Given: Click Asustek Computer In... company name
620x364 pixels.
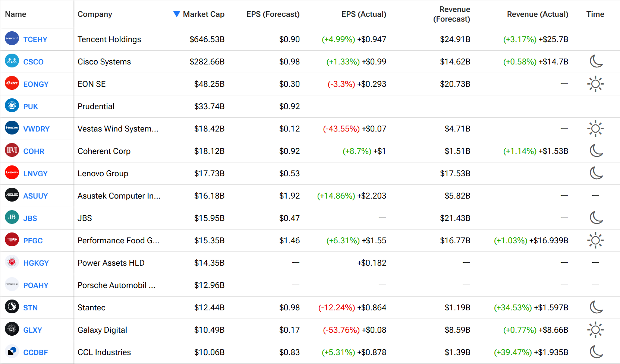Looking at the screenshot, I should click(119, 196).
